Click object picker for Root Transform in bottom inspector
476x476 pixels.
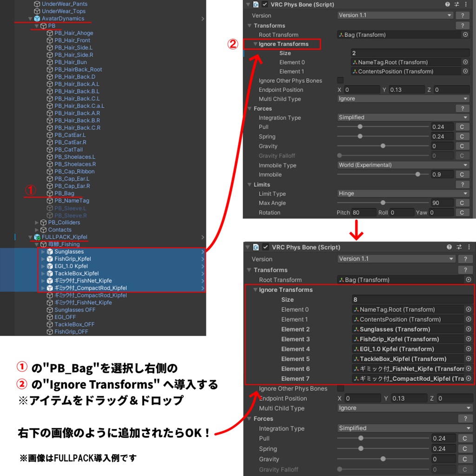469,279
